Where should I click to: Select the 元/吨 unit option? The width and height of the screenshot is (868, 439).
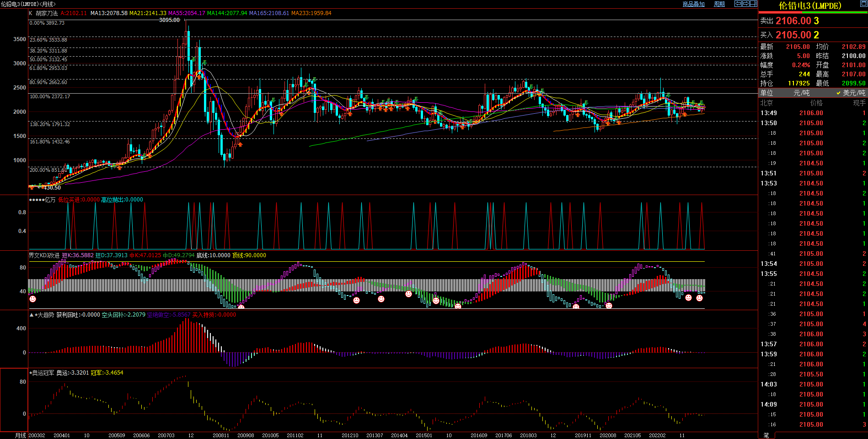point(801,93)
